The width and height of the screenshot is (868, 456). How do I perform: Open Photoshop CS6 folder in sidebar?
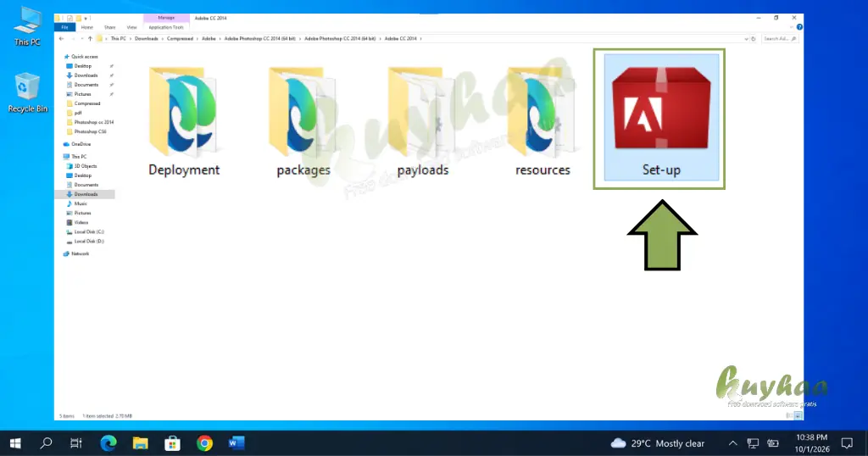86,131
